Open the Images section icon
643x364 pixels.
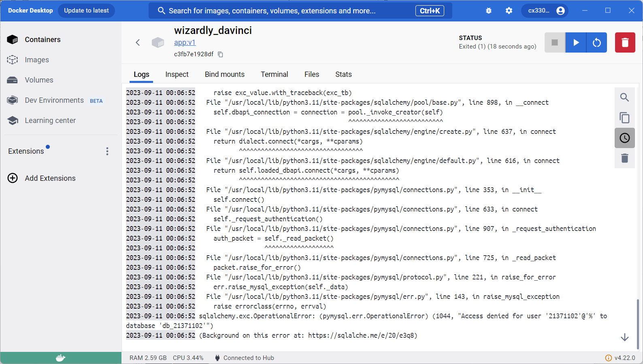click(13, 59)
